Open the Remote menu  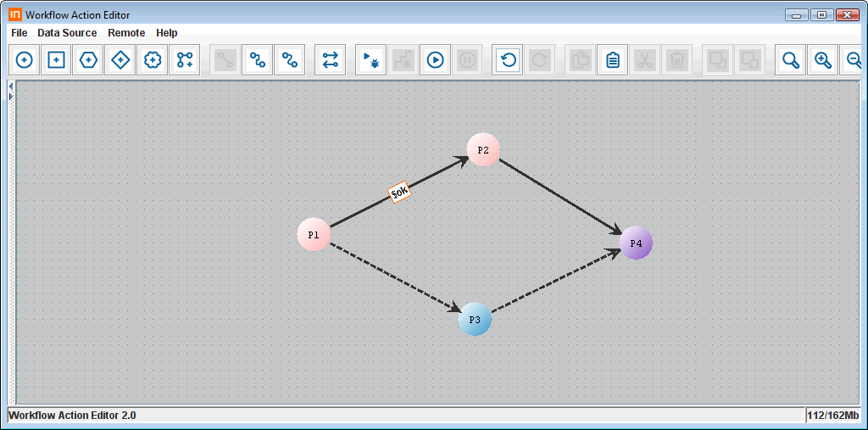[x=126, y=33]
